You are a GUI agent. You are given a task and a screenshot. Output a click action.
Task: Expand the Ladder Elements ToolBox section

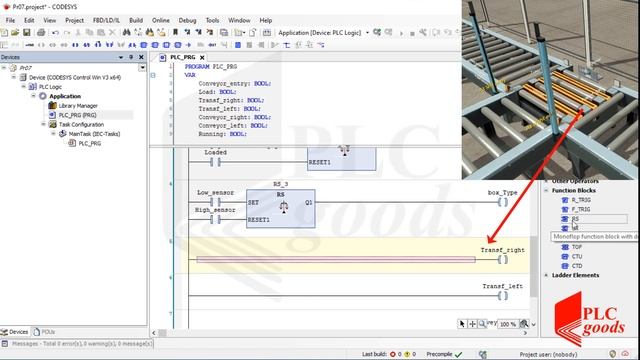point(546,276)
